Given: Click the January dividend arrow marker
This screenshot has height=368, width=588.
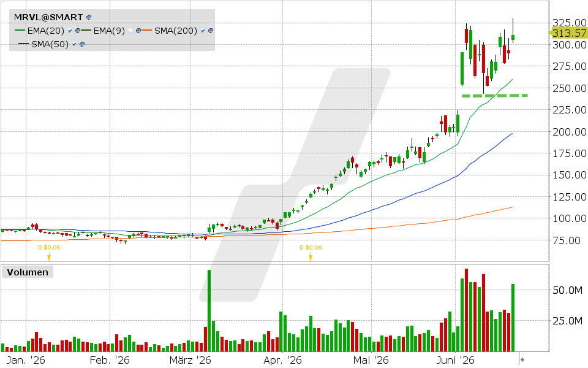Looking at the screenshot, I should [49, 257].
